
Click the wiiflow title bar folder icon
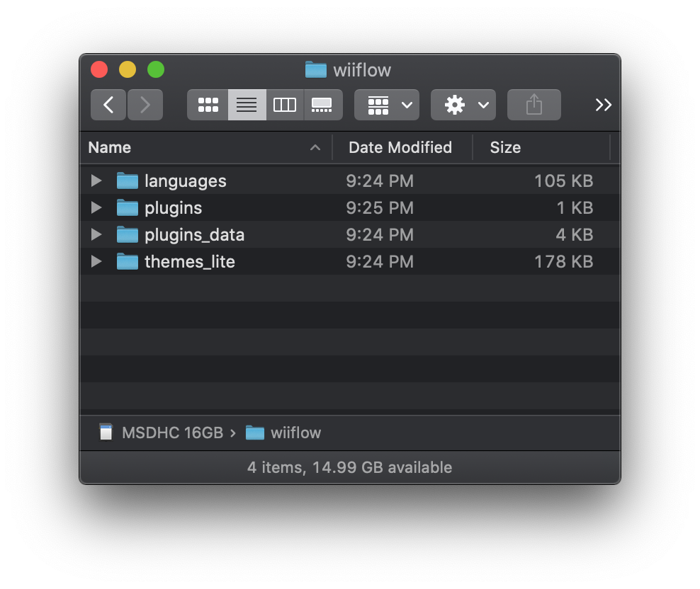tap(315, 69)
